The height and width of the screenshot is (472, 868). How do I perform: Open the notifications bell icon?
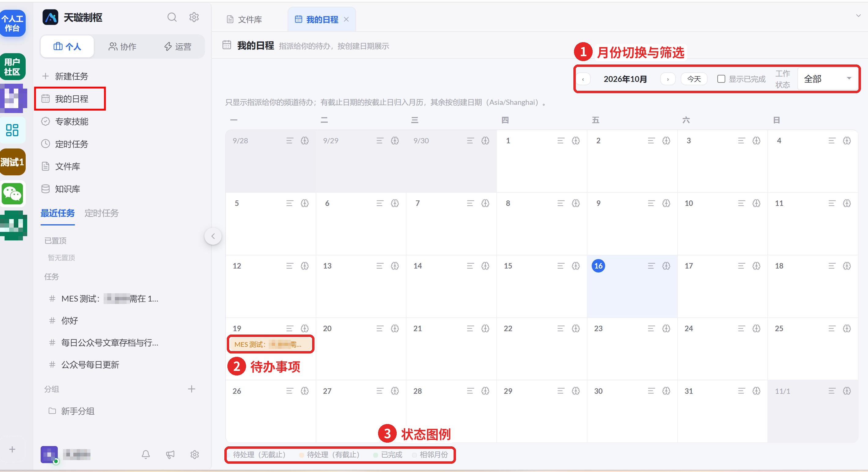tap(145, 455)
